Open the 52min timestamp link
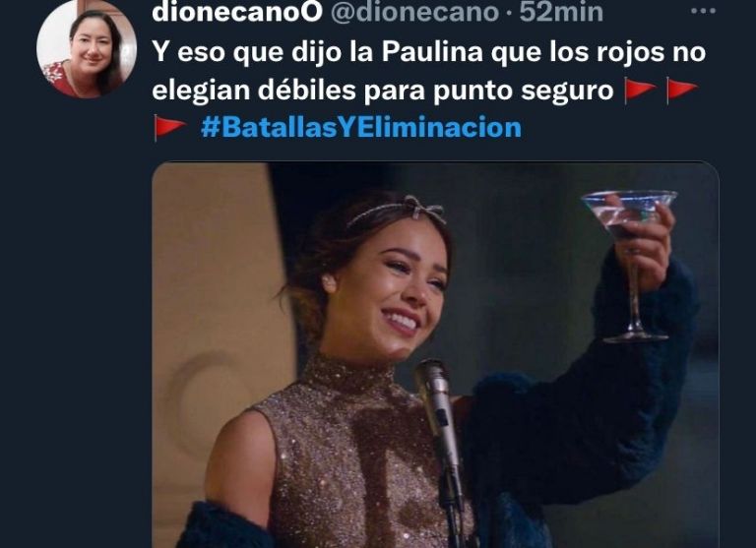 click(561, 12)
